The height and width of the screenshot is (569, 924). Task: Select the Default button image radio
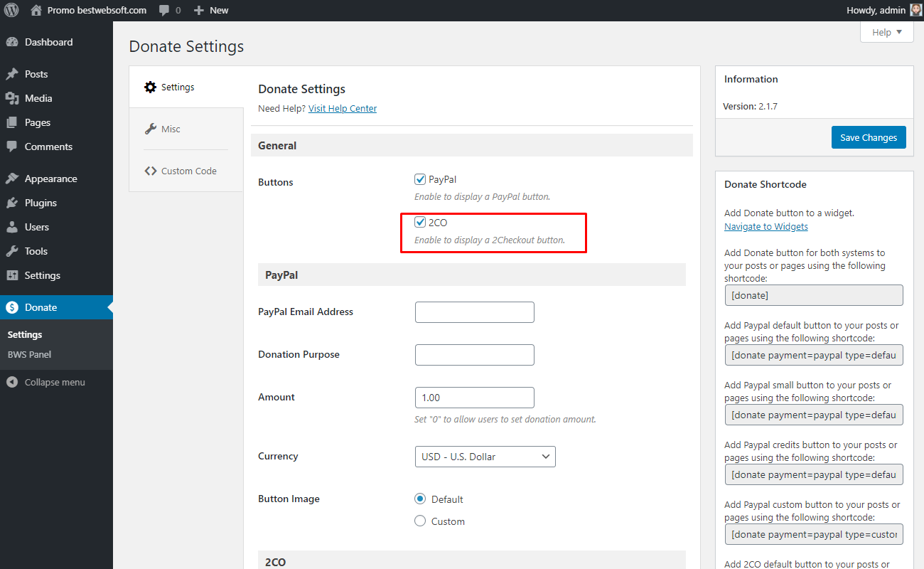point(420,499)
